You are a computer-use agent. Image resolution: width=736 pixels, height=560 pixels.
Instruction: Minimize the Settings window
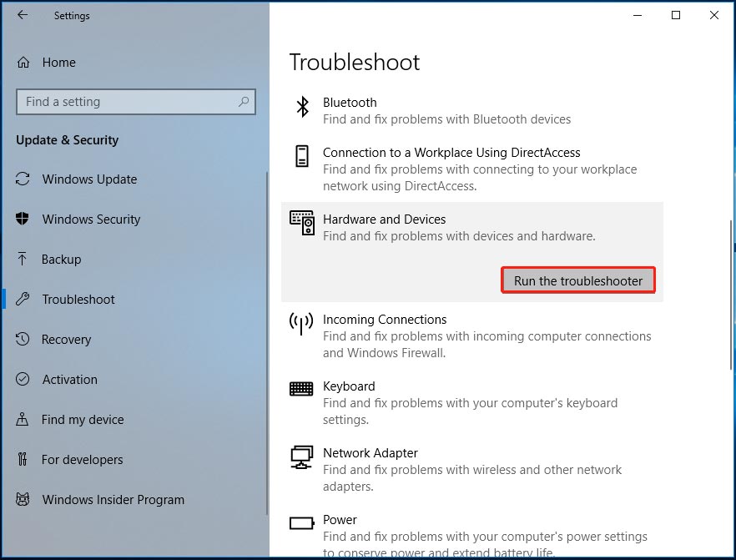click(638, 15)
